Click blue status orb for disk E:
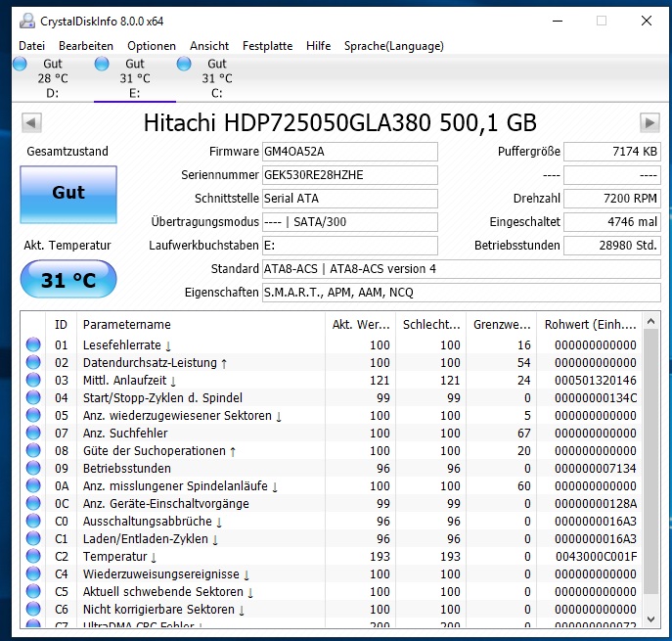This screenshot has height=641, width=672. (102, 64)
